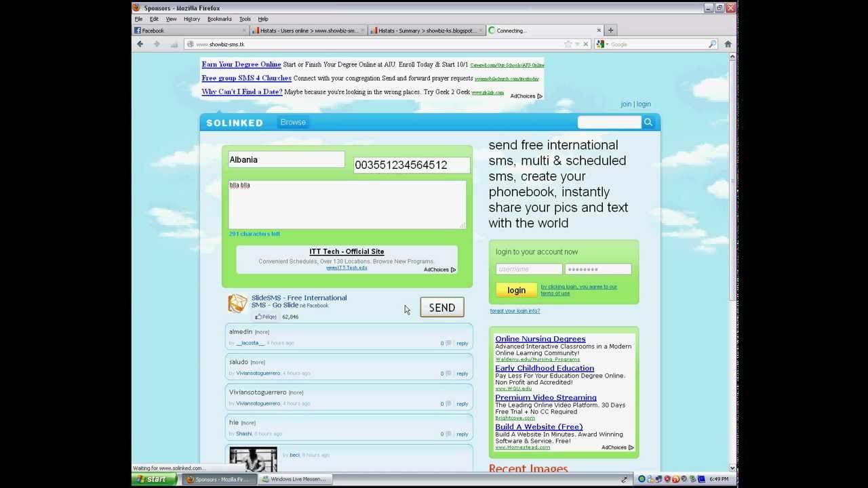
Task: Click the password input field
Action: [x=598, y=269]
